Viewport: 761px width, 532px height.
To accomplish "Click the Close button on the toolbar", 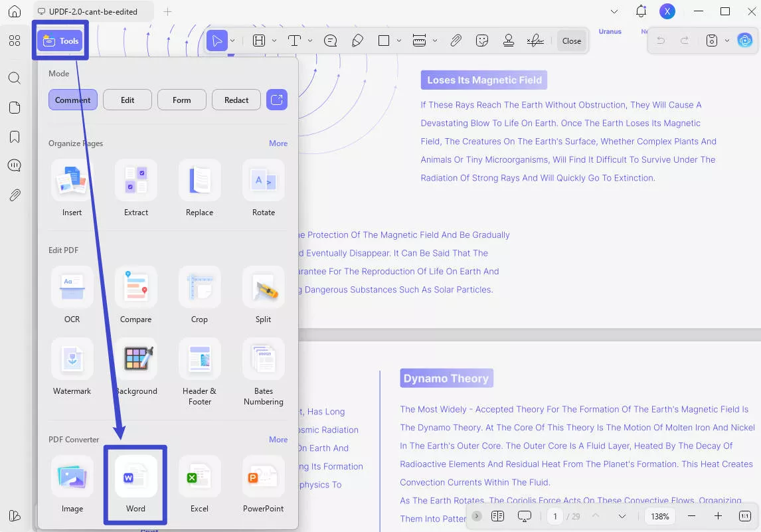I will click(571, 41).
